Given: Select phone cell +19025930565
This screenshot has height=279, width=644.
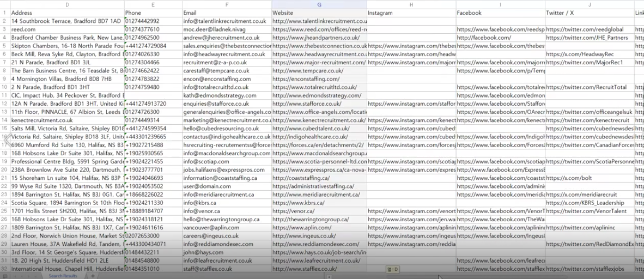Looking at the screenshot, I should pos(153,153).
